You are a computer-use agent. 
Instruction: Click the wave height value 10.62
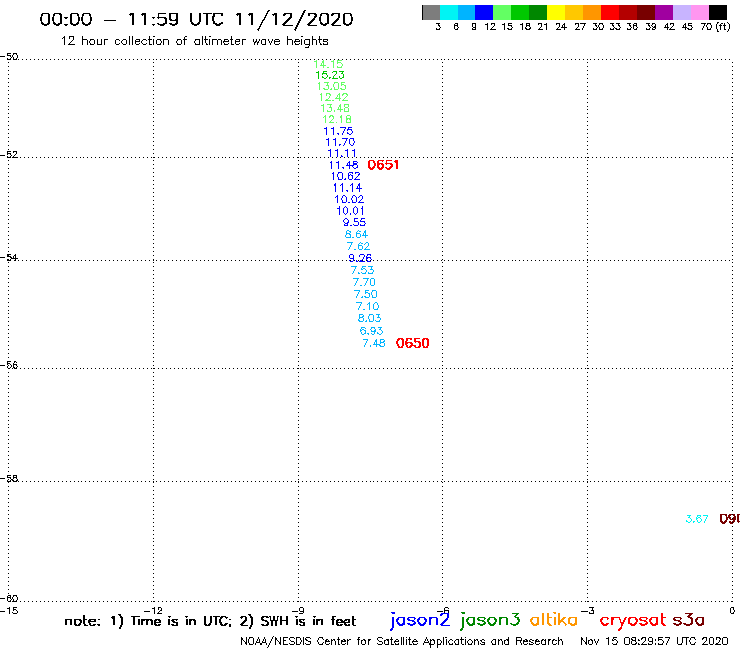345,176
